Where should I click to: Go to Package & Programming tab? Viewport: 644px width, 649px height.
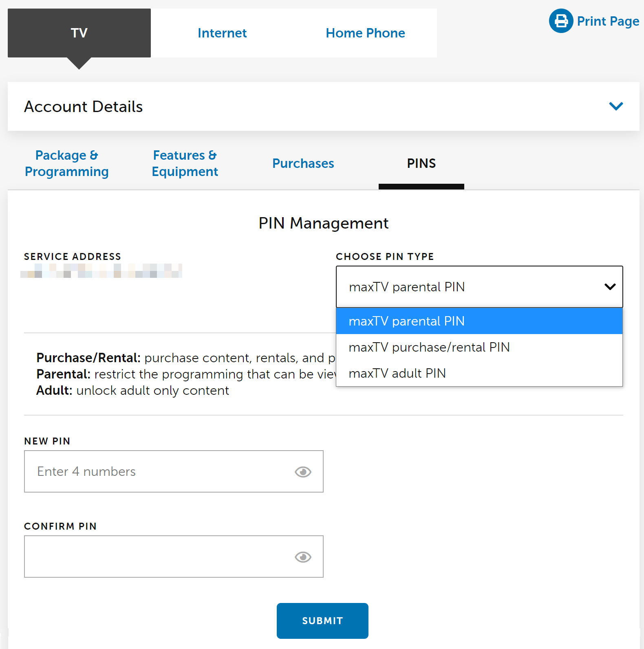point(67,163)
